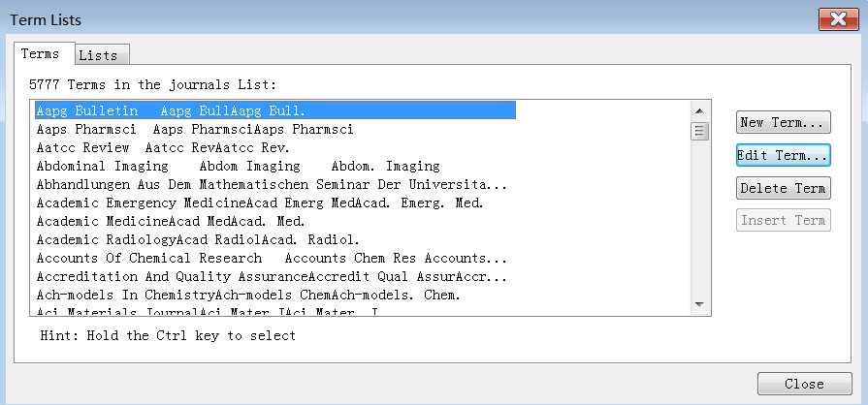Open the Edit Term dialog
This screenshot has width=868, height=405.
click(x=783, y=155)
